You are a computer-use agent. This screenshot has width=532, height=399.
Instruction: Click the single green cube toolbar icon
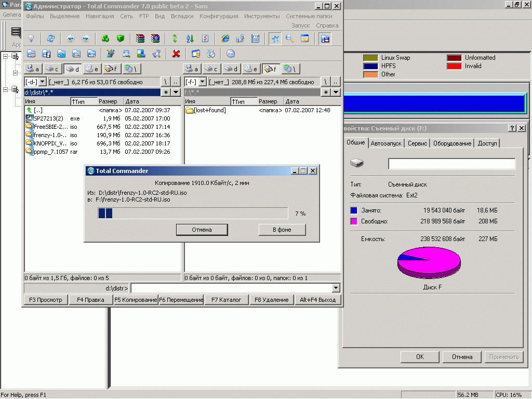point(121,38)
